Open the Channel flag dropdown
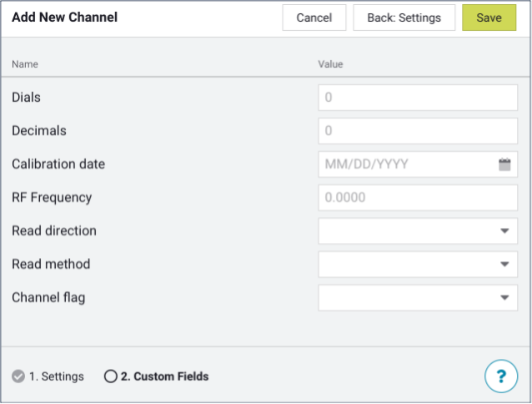The height and width of the screenshot is (404, 532). [x=504, y=298]
